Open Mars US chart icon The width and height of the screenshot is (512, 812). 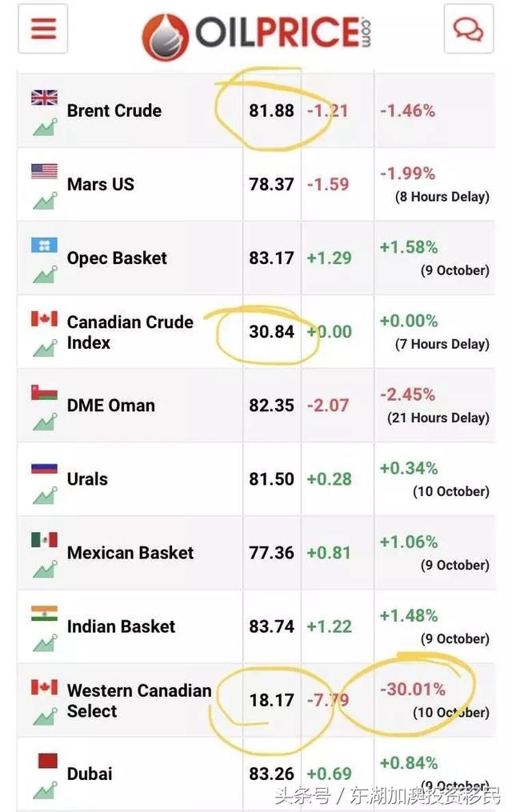point(44,199)
